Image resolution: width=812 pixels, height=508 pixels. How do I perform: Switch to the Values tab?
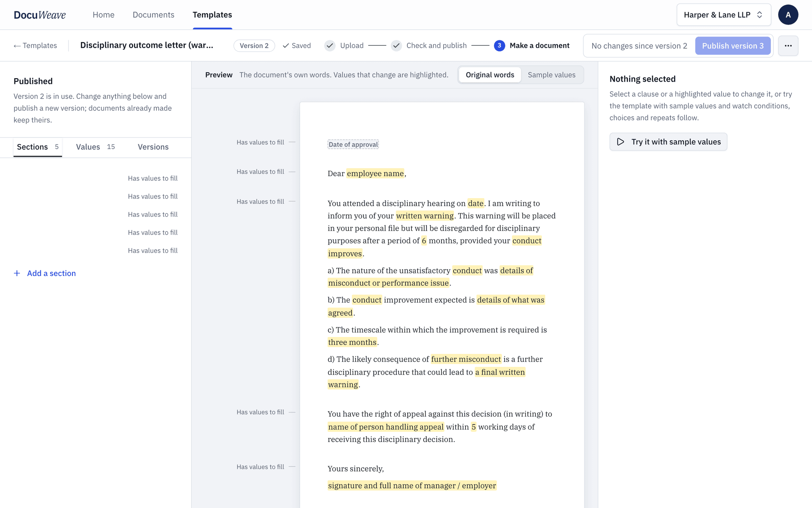pos(95,147)
